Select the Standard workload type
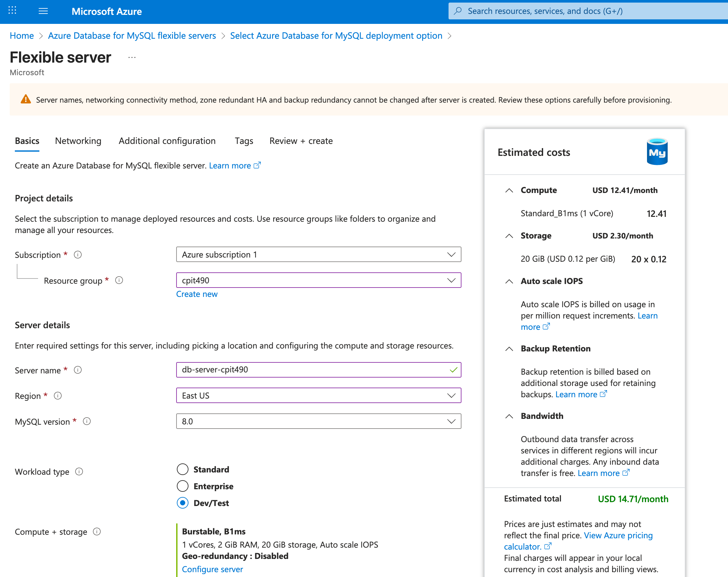728x577 pixels. pyautogui.click(x=183, y=469)
